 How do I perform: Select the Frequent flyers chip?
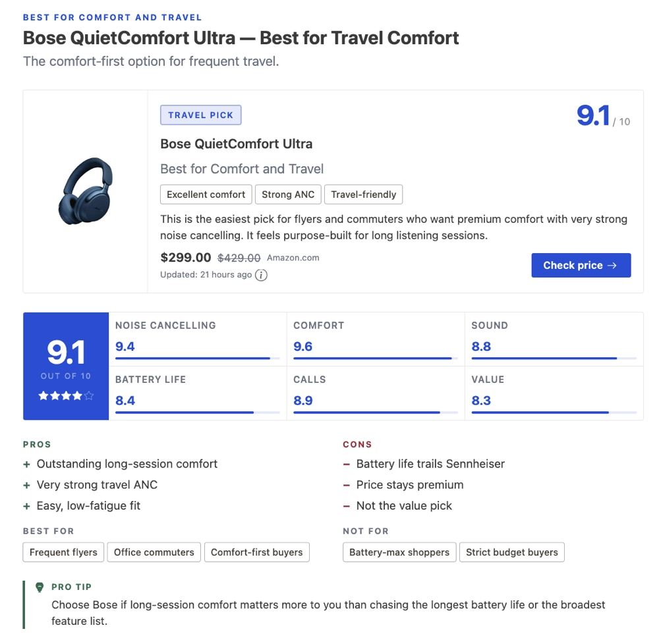point(63,552)
